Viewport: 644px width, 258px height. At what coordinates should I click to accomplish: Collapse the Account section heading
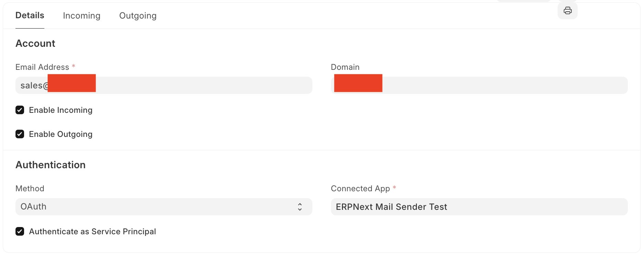tap(35, 44)
